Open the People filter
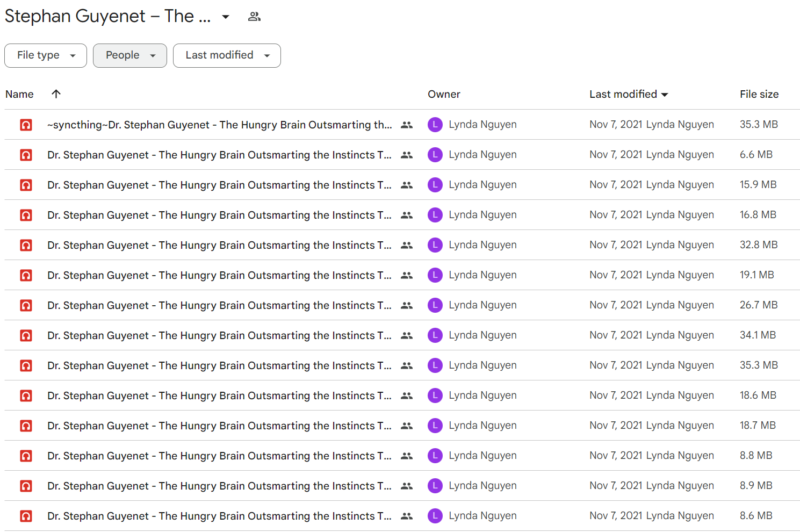Screen dimensions: 800x532 pos(130,55)
